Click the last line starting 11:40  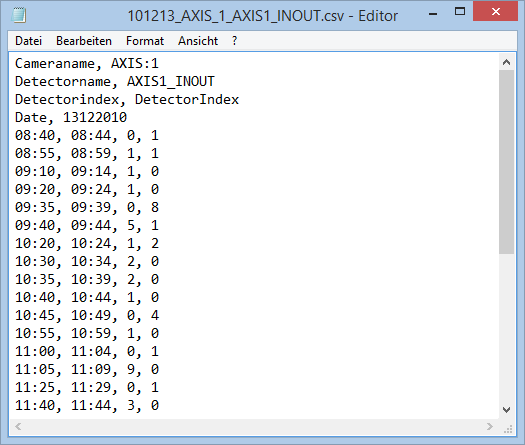(x=87, y=405)
